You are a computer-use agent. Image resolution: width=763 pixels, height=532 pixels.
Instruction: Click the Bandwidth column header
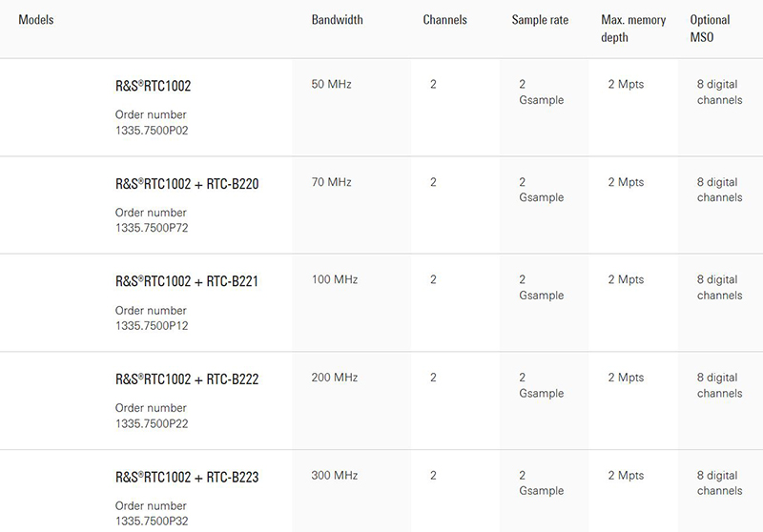click(x=338, y=20)
